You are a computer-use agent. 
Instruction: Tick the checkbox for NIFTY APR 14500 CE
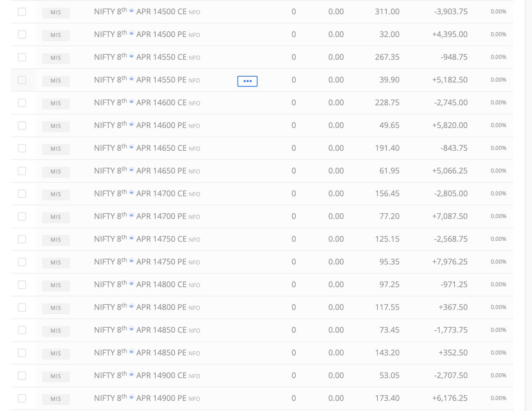pyautogui.click(x=22, y=12)
